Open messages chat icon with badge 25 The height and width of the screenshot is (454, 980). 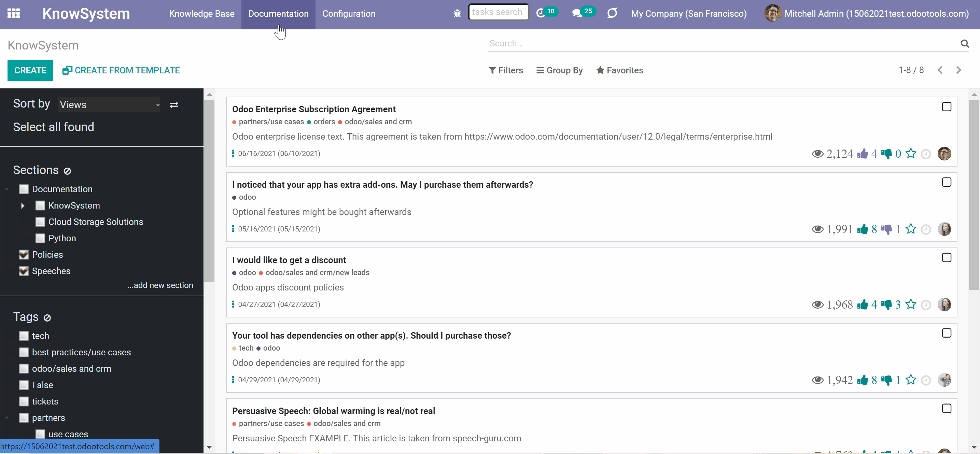coord(583,13)
